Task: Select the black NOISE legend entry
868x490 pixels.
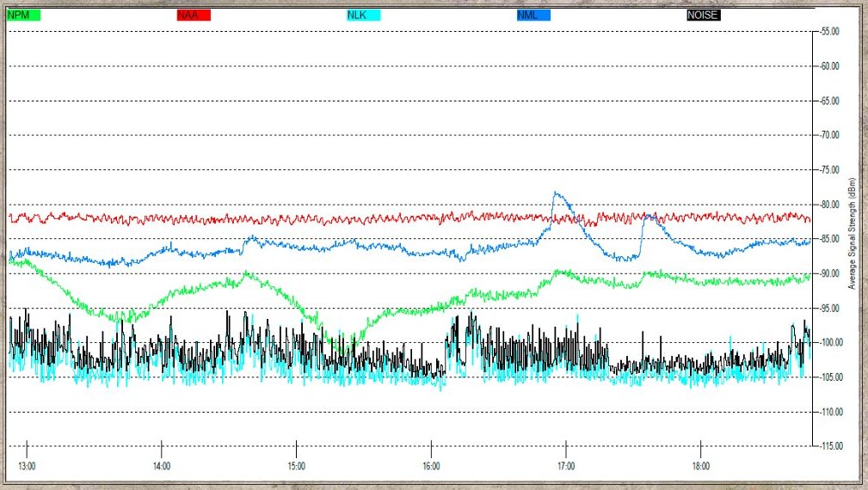Action: coord(703,15)
